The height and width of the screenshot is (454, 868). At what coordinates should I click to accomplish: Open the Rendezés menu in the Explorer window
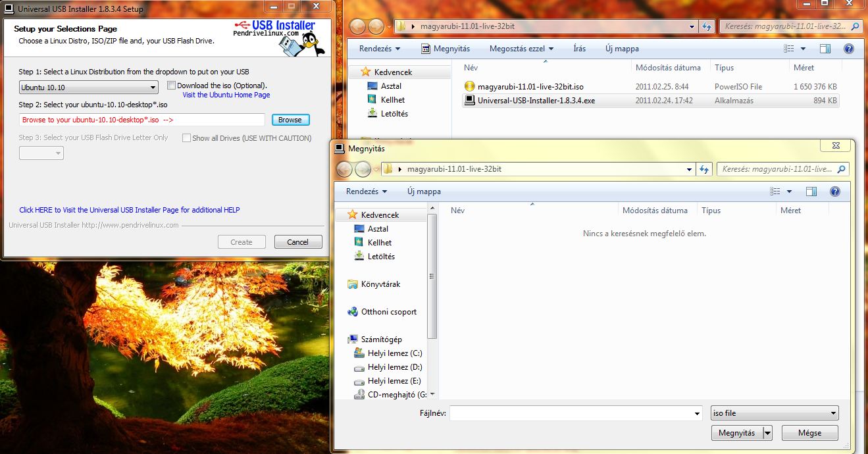[x=380, y=49]
